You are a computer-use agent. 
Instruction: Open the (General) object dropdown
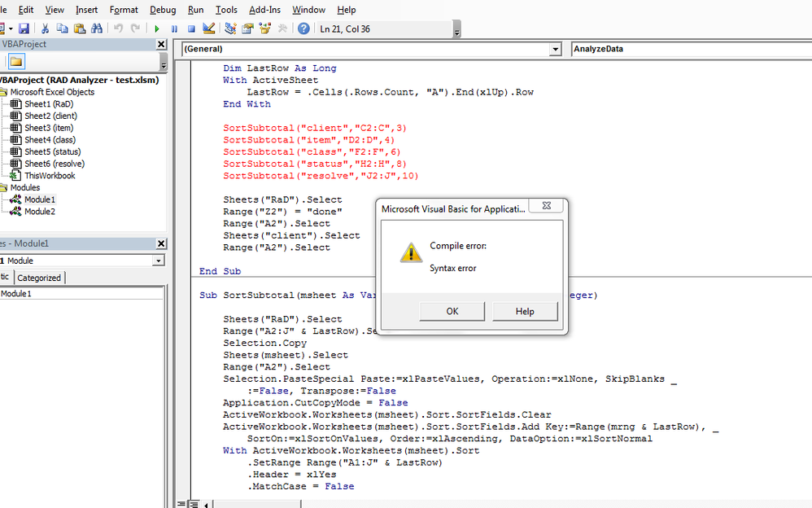pyautogui.click(x=556, y=49)
